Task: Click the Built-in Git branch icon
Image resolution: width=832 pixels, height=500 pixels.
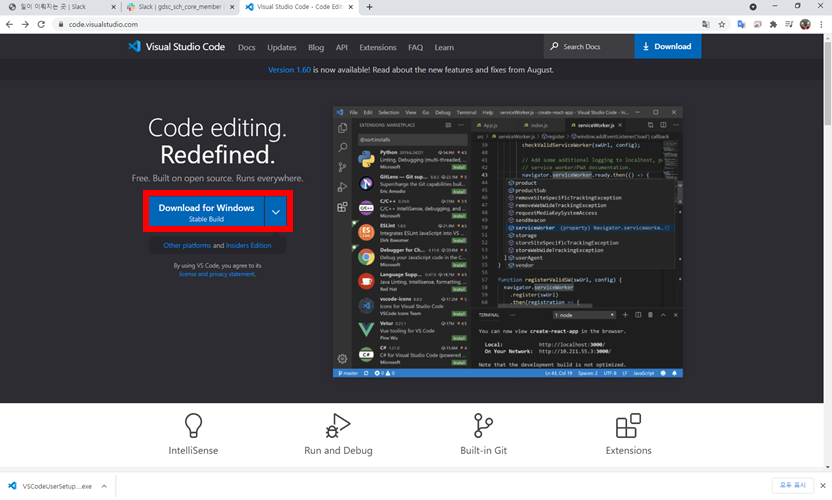Action: (x=483, y=425)
